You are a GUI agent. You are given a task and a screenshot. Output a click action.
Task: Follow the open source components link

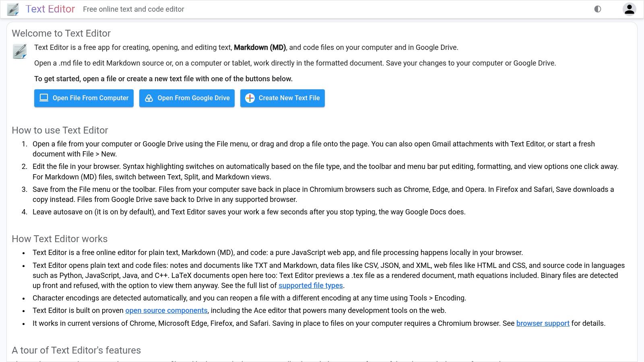click(x=166, y=311)
